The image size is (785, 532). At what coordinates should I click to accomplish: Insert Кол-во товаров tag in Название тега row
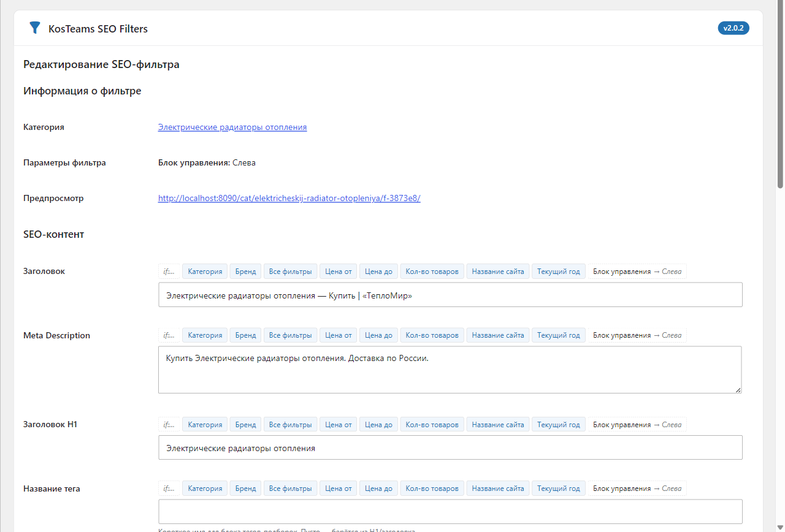[x=432, y=488]
